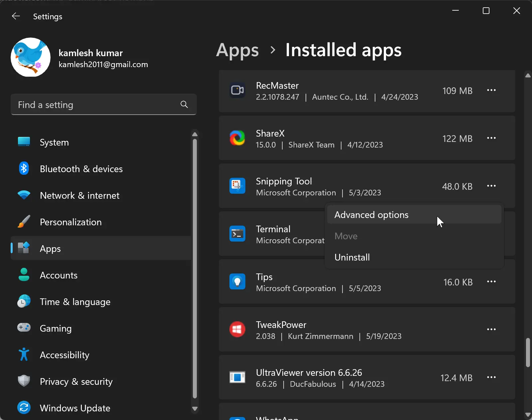Click the app list scroll up arrow
The height and width of the screenshot is (420, 532).
(528, 75)
